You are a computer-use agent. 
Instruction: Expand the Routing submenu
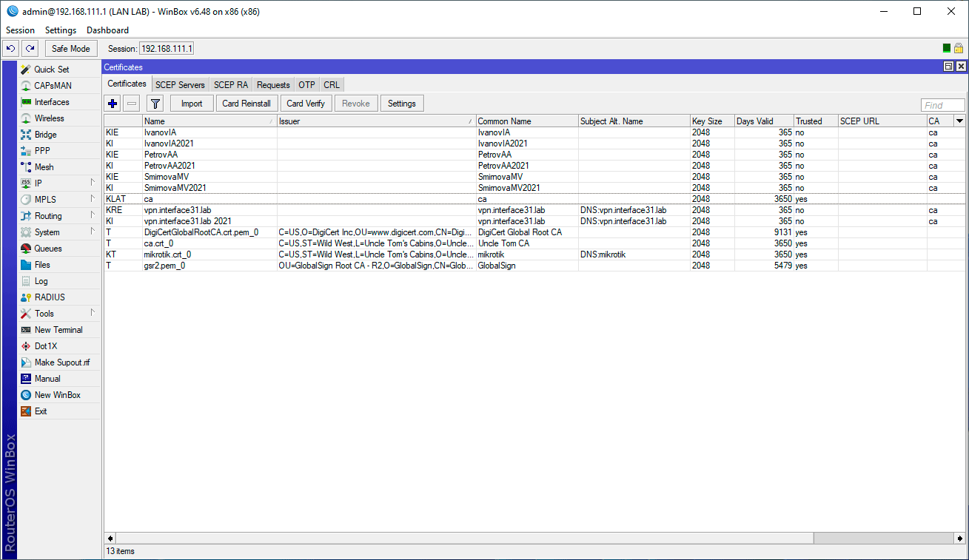point(48,216)
